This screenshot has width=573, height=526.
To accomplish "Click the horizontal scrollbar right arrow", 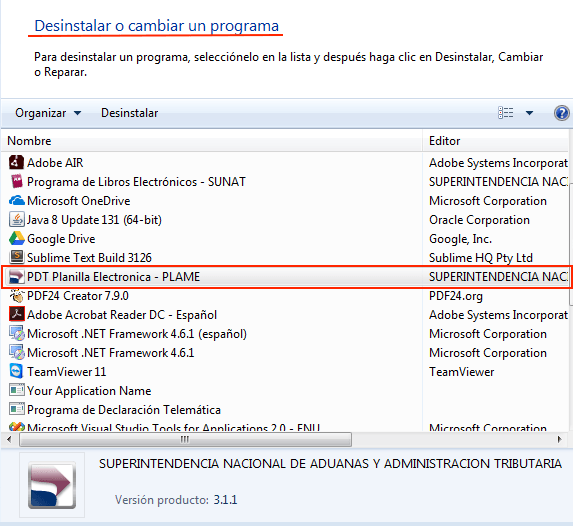I will (559, 439).
